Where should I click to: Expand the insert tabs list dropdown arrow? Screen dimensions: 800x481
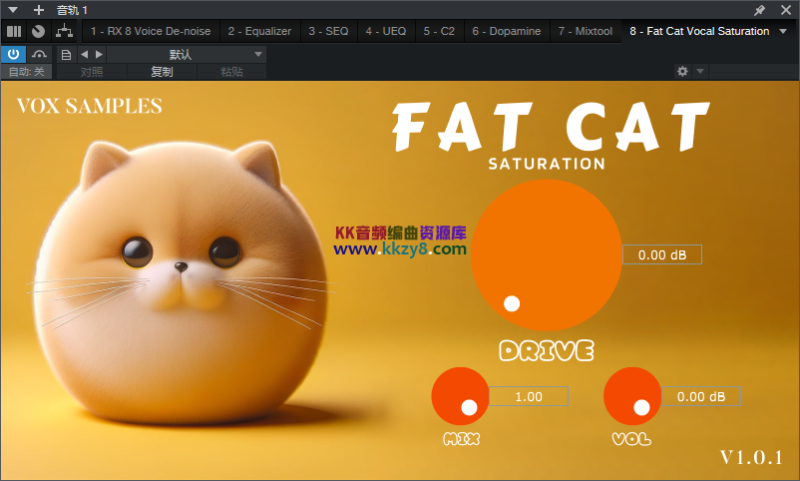783,31
